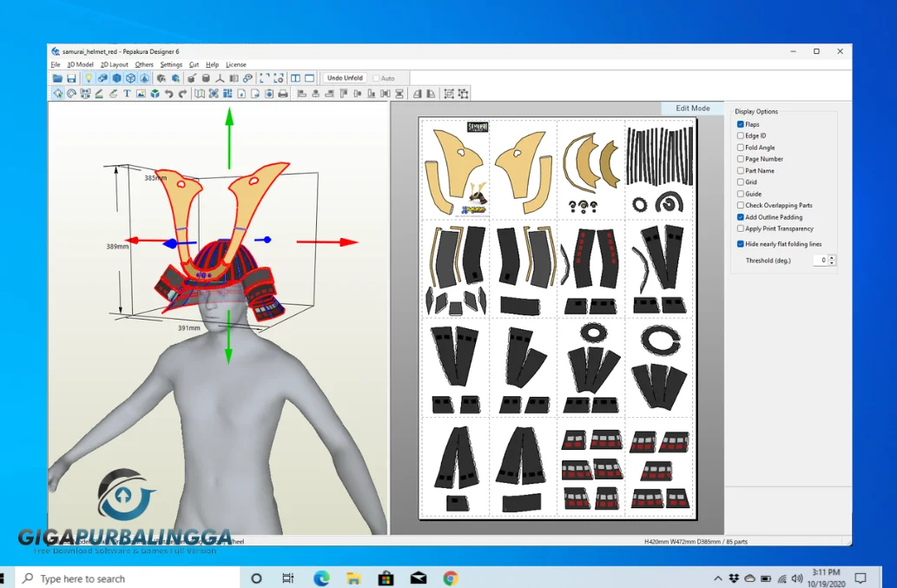Open the Mail app from the taskbar
The image size is (897, 588).
tap(419, 578)
